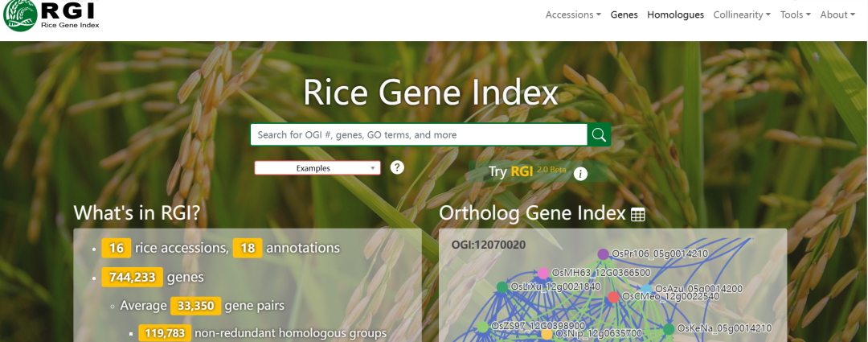The height and width of the screenshot is (342, 868).
Task: Click the Ortholog Gene Index heading
Action: point(533,213)
